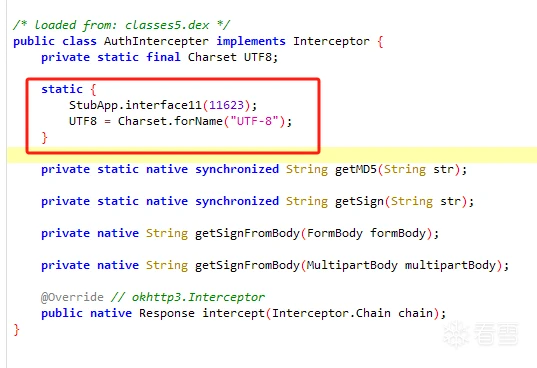The width and height of the screenshot is (537, 368).
Task: Click the getSign method name
Action: [359, 201]
